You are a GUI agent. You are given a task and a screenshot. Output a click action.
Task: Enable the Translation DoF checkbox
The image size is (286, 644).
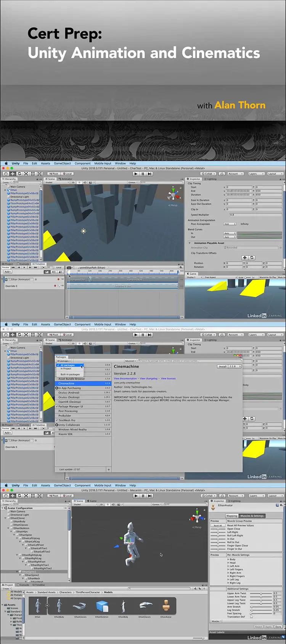251,617
